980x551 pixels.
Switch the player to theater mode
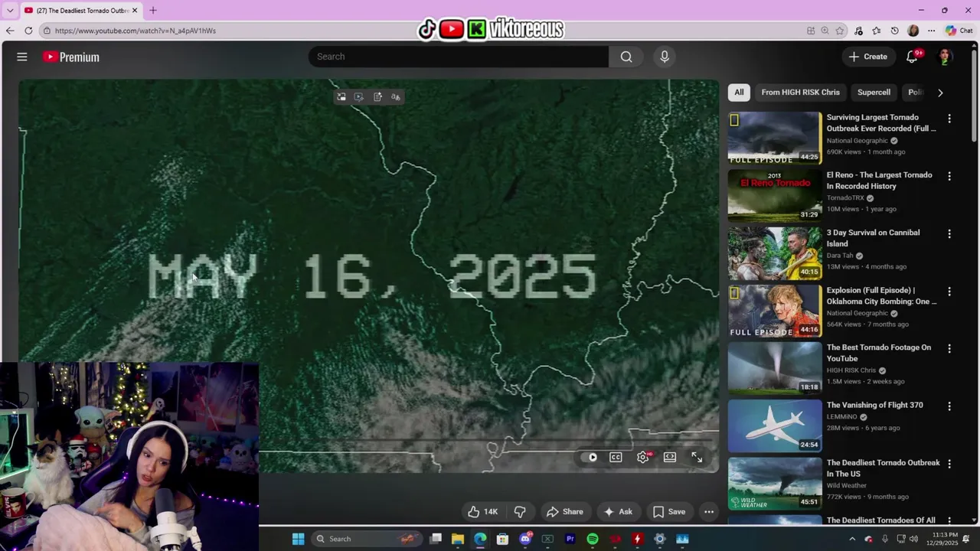(x=670, y=457)
